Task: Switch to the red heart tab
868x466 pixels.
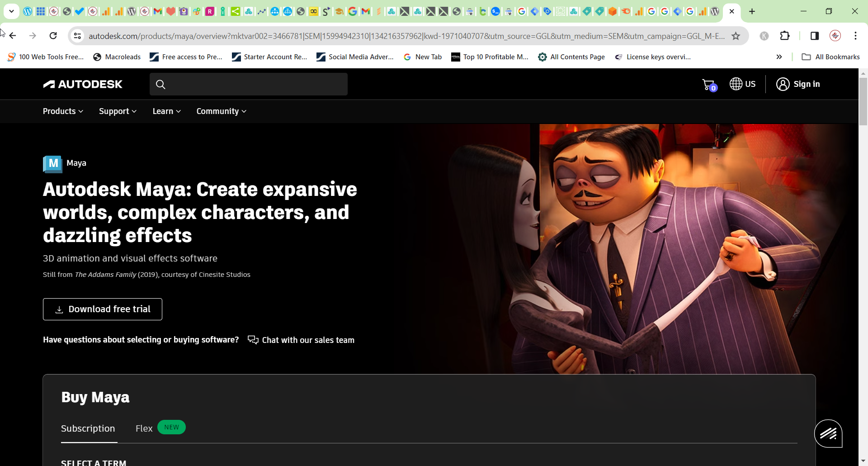Action: point(170,11)
